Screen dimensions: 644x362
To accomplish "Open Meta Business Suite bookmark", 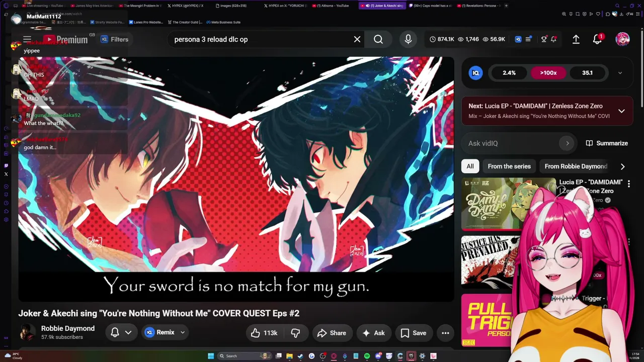I will tap(223, 22).
